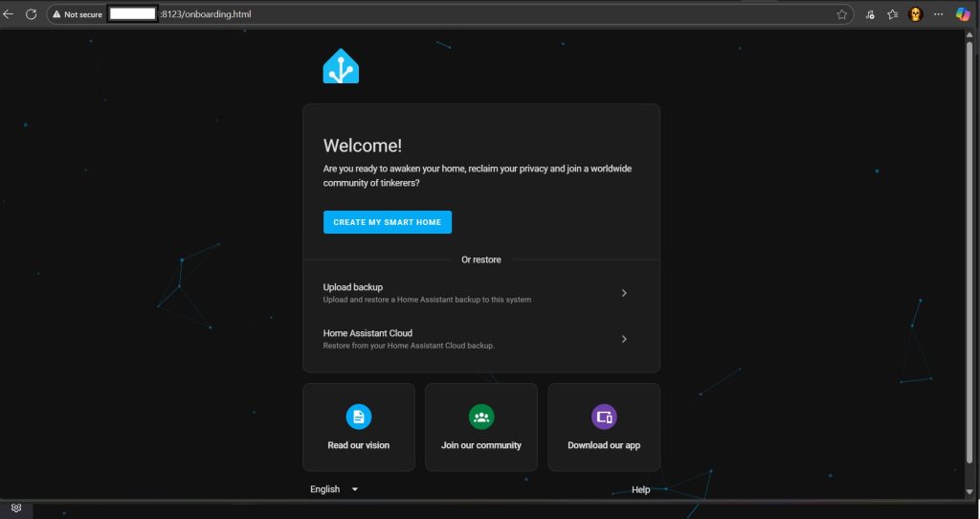
Task: Click the Create My Smart Home button
Action: 388,222
